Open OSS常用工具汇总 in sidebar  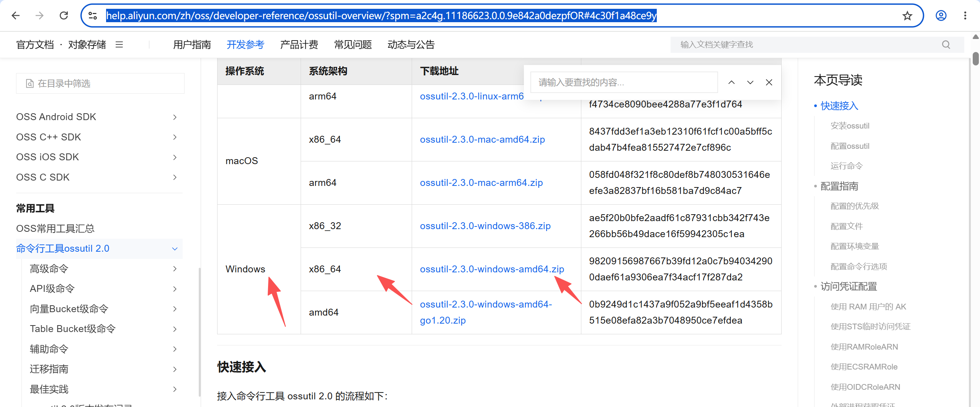(x=55, y=228)
